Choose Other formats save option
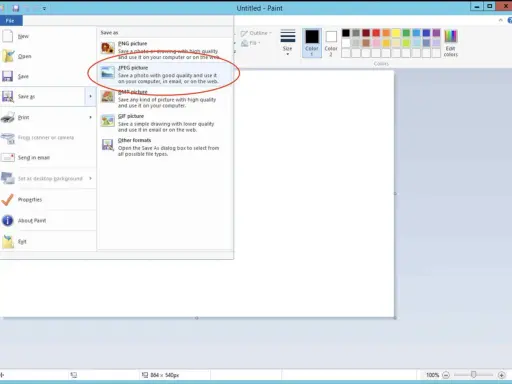This screenshot has height=384, width=512. (165, 147)
